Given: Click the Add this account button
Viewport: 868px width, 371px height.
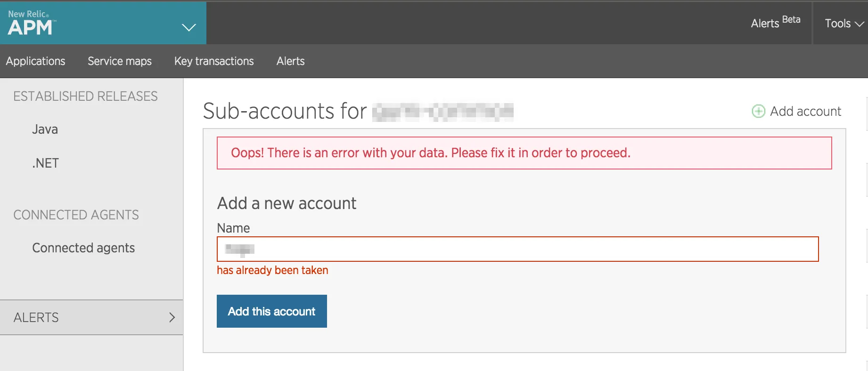Looking at the screenshot, I should pos(271,311).
